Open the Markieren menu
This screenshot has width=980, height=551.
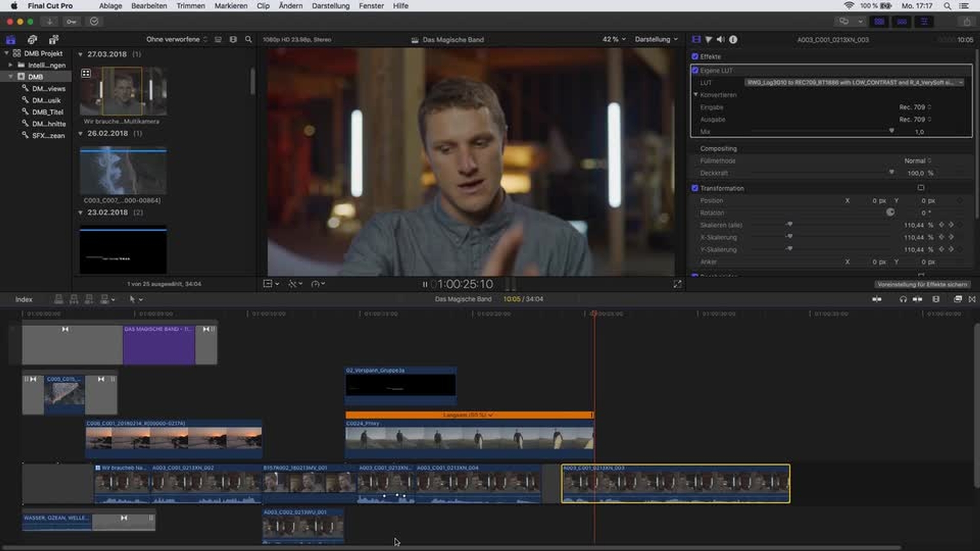point(231,6)
